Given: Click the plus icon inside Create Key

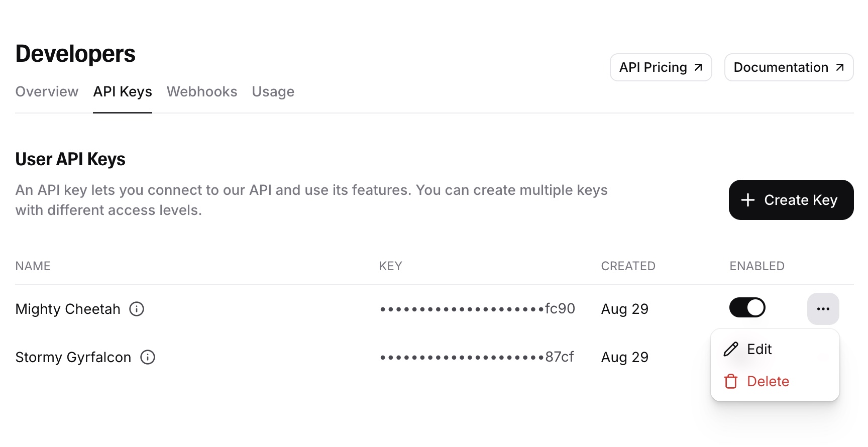Looking at the screenshot, I should tap(747, 200).
